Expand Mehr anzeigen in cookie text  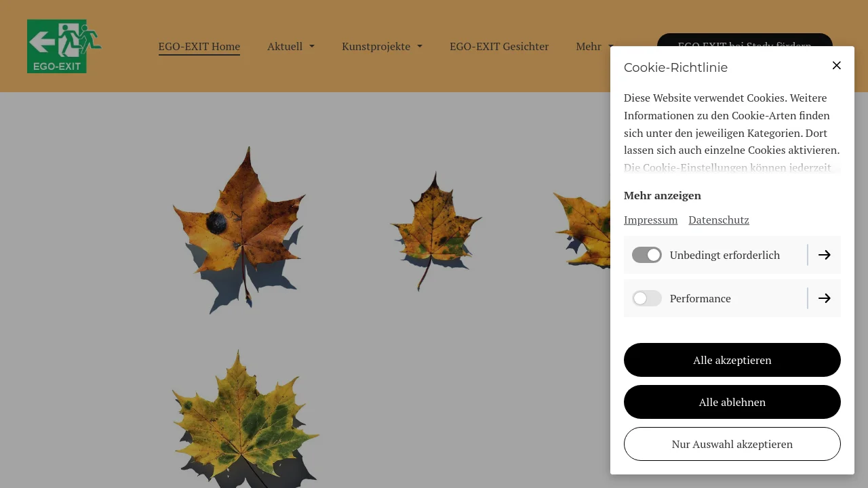point(662,195)
